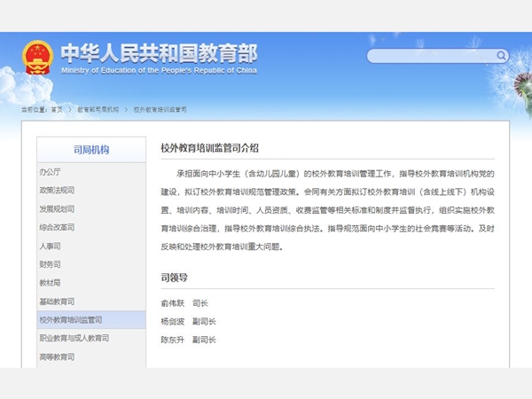This screenshot has width=532, height=399.
Task: Select highlighted 校外教育培训监管司 sidebar item
Action: [91, 319]
